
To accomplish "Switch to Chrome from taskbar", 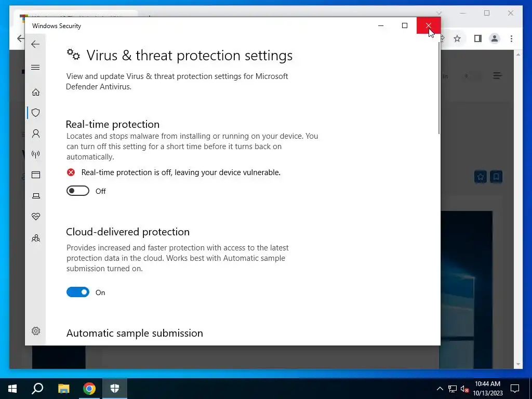I will coord(89,389).
